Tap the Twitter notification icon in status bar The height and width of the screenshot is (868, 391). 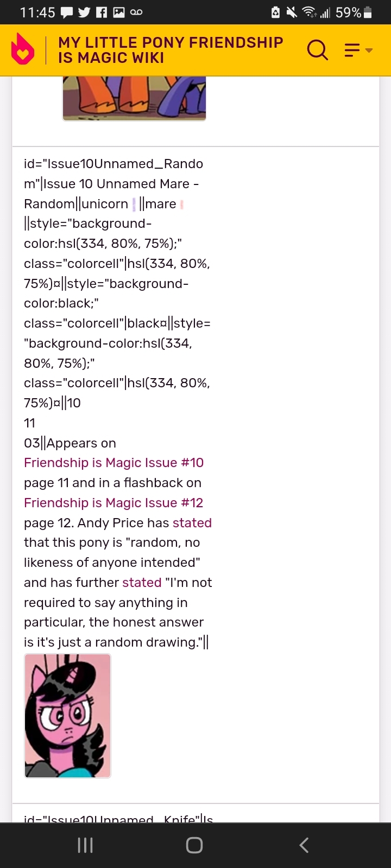[x=84, y=12]
